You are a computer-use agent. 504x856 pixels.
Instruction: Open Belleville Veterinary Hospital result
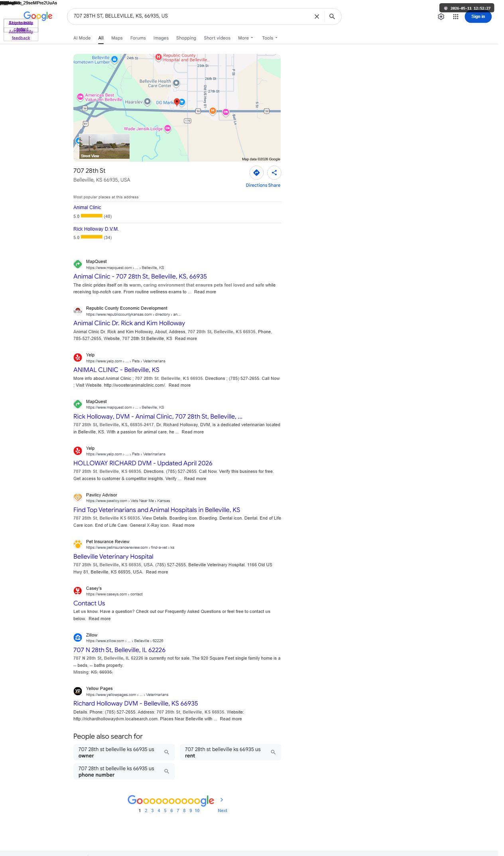pyautogui.click(x=113, y=557)
